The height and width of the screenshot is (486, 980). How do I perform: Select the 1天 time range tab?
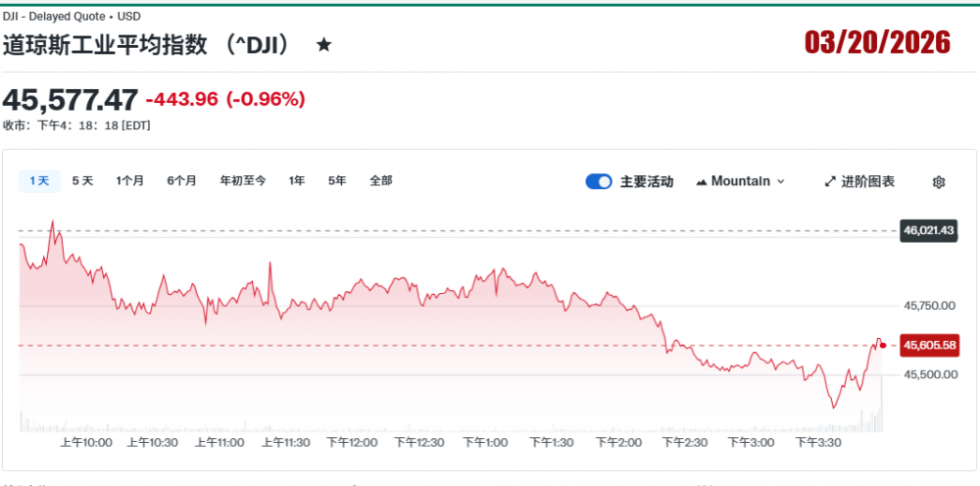(39, 180)
